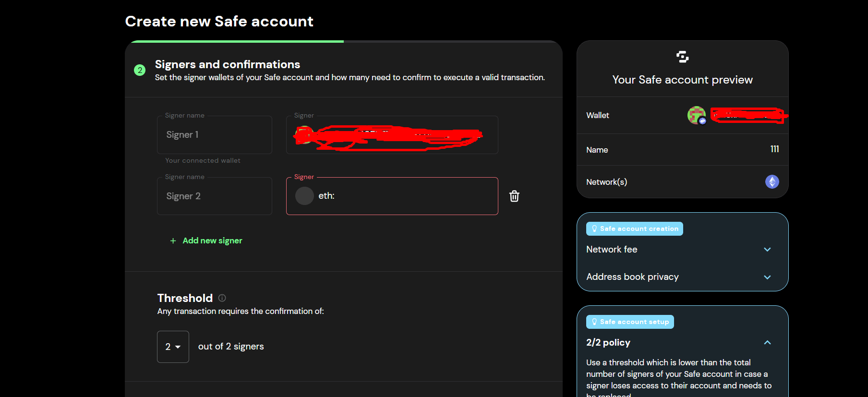Click the Safe account creation tag
Image resolution: width=868 pixels, height=397 pixels.
pos(635,229)
